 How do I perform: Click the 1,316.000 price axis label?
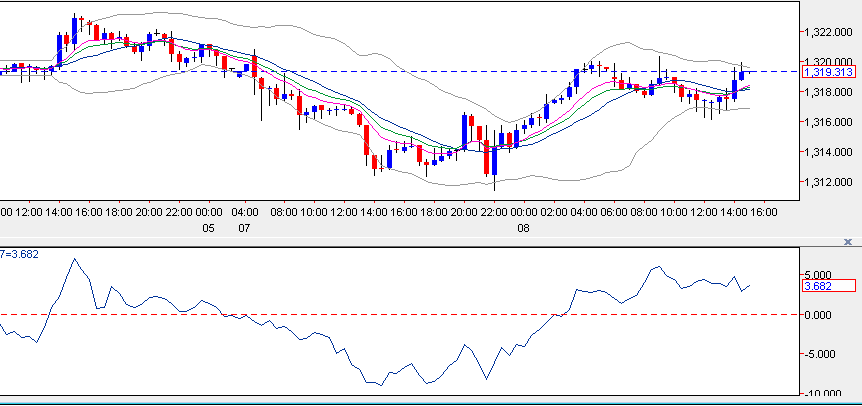pyautogui.click(x=828, y=122)
